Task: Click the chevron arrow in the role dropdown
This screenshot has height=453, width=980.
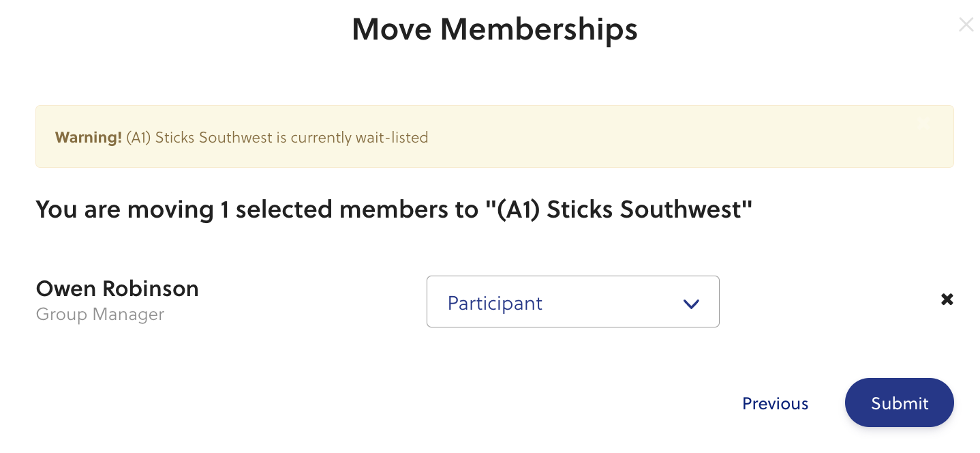Action: [x=691, y=304]
